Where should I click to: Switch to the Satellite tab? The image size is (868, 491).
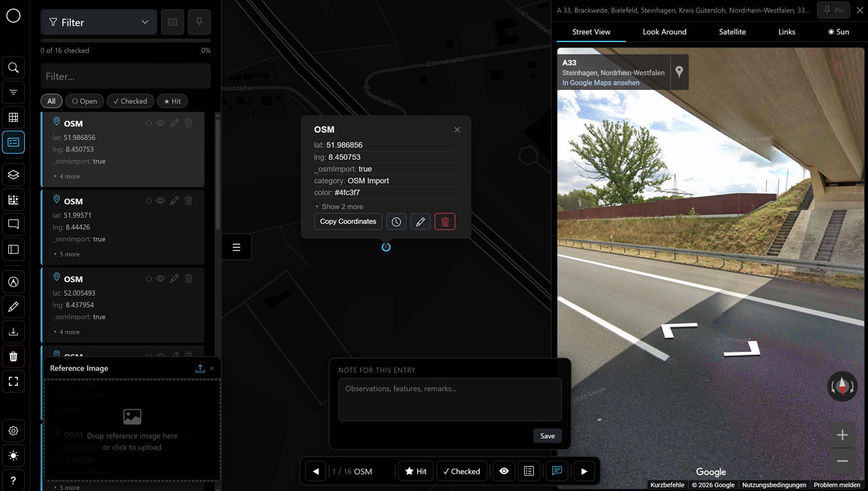(732, 32)
